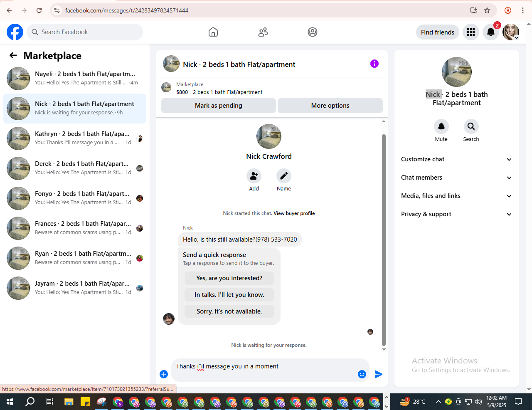Image resolution: width=532 pixels, height=410 pixels.
Task: Open Windows taskbar search
Action: point(30,402)
